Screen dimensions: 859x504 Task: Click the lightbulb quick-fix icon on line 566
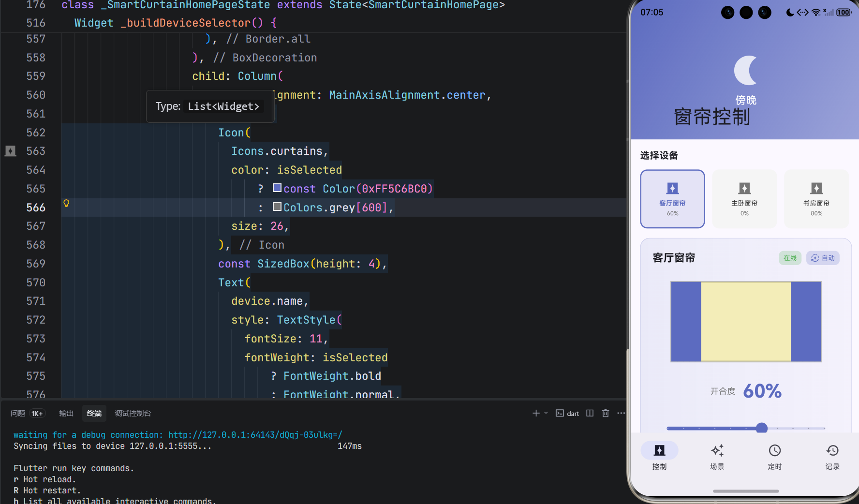(66, 203)
